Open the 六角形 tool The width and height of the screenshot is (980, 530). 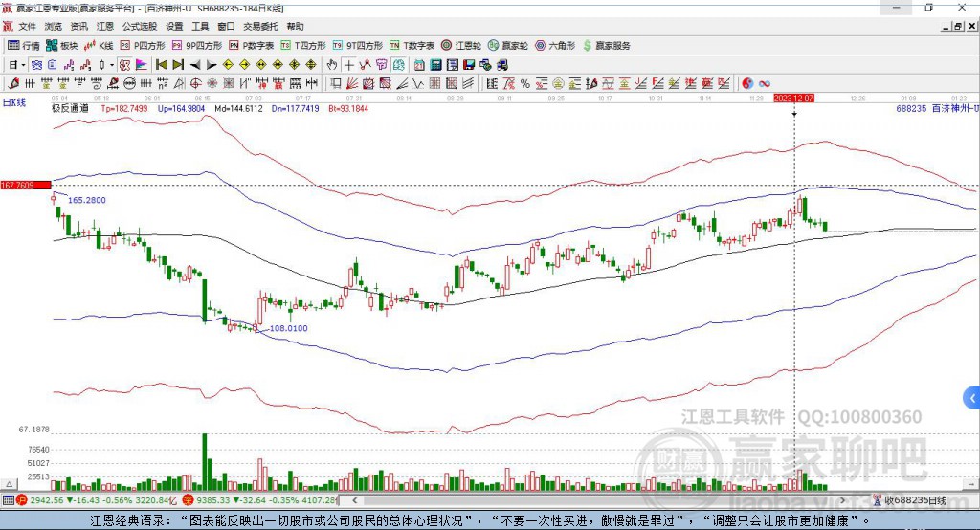point(555,46)
